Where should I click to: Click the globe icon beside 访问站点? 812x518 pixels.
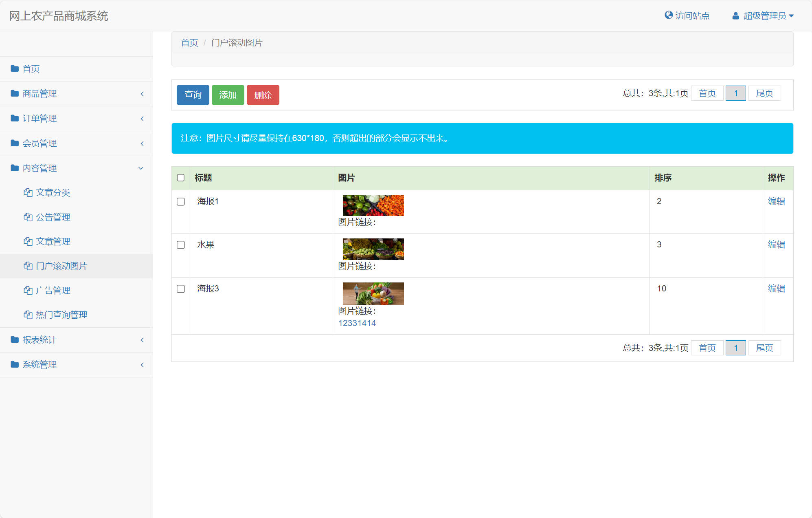pyautogui.click(x=668, y=15)
